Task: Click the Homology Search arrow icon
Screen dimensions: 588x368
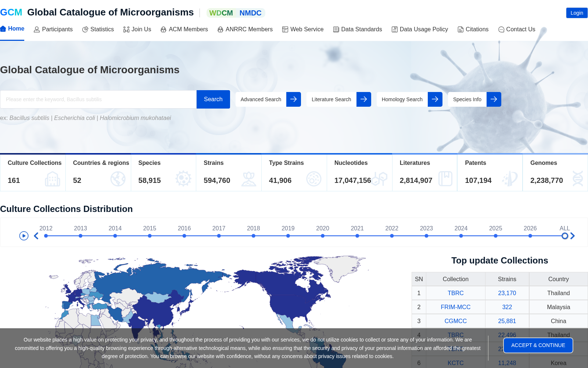Action: tap(435, 99)
